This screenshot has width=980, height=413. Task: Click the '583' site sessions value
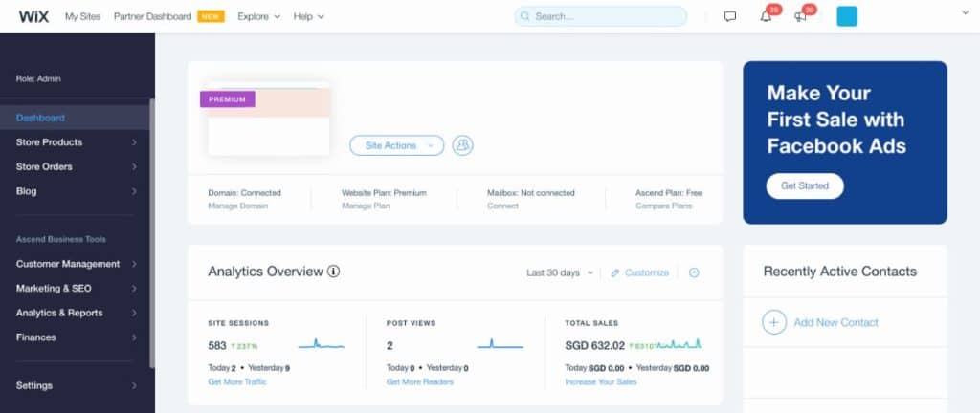point(217,345)
